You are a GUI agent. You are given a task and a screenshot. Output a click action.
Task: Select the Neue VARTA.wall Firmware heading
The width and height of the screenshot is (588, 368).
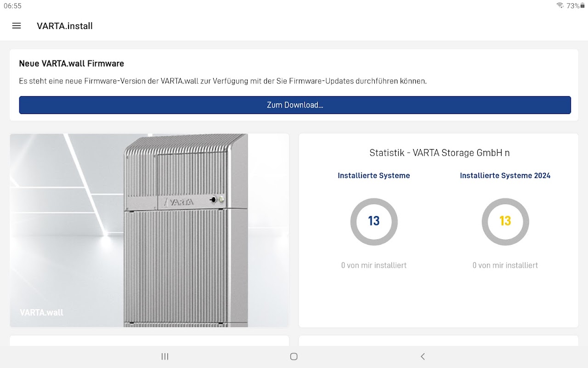pos(72,63)
